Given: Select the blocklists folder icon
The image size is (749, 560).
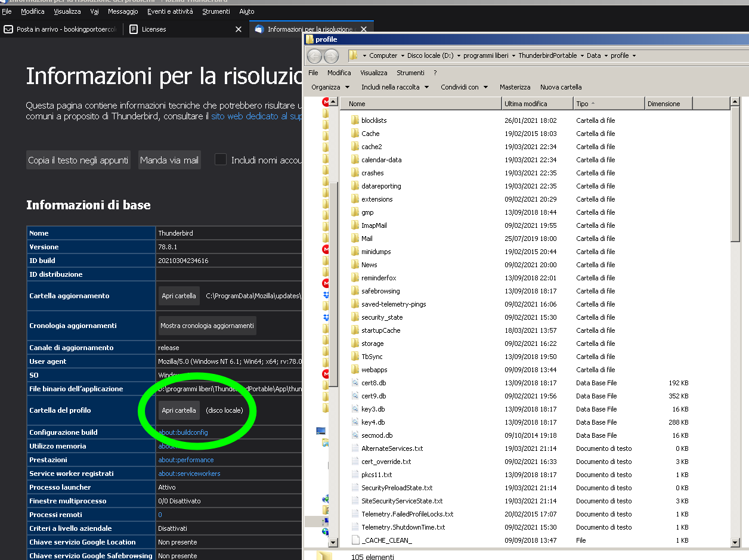Looking at the screenshot, I should pyautogui.click(x=355, y=120).
